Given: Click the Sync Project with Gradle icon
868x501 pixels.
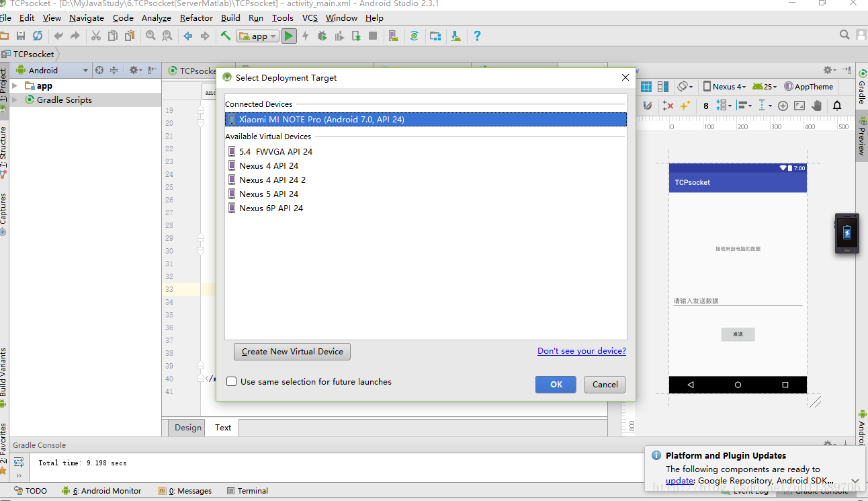Looking at the screenshot, I should pyautogui.click(x=415, y=36).
